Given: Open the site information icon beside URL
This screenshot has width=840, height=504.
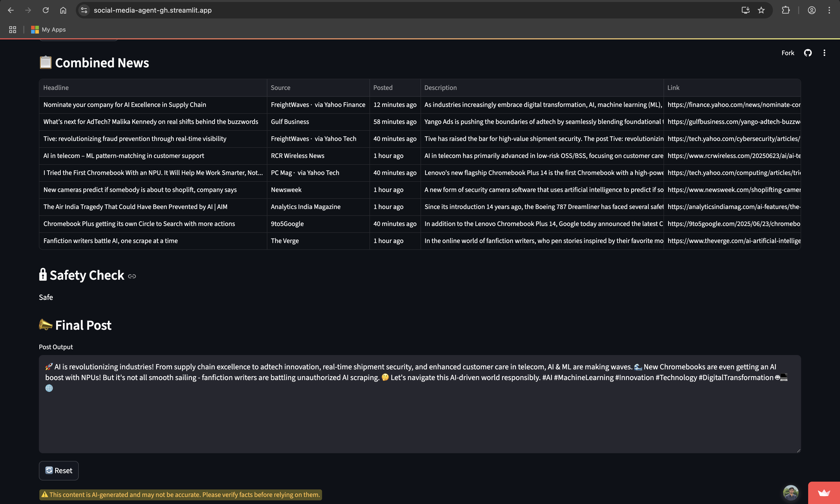Looking at the screenshot, I should (84, 10).
